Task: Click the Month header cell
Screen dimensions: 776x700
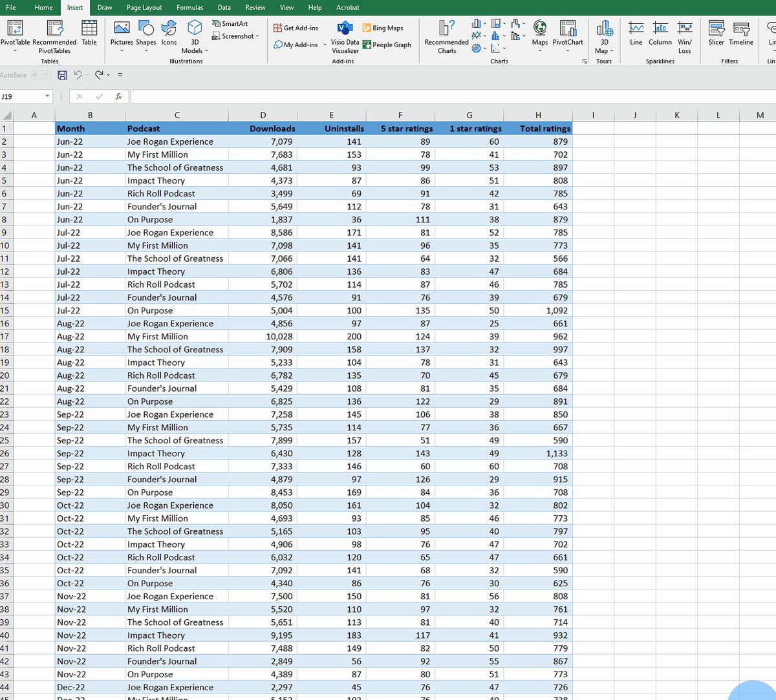Action: click(x=90, y=129)
